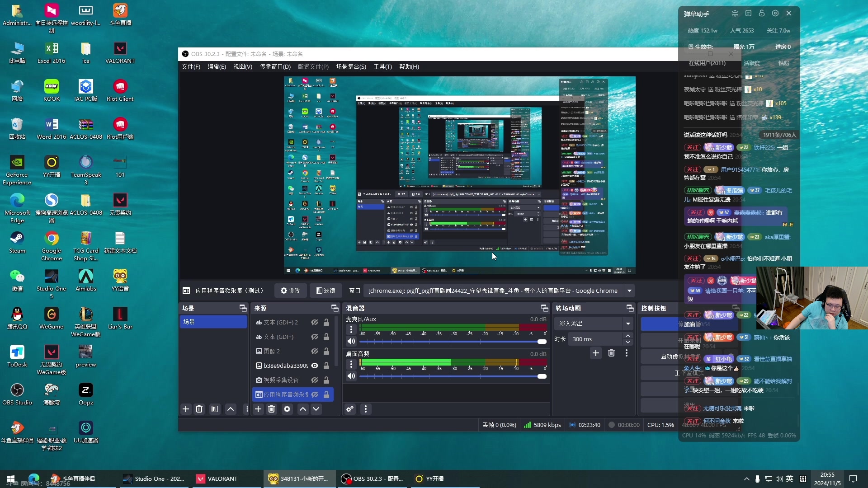Switch to 活跃度 tab in 弹幕助手
868x488 pixels.
pos(752,63)
